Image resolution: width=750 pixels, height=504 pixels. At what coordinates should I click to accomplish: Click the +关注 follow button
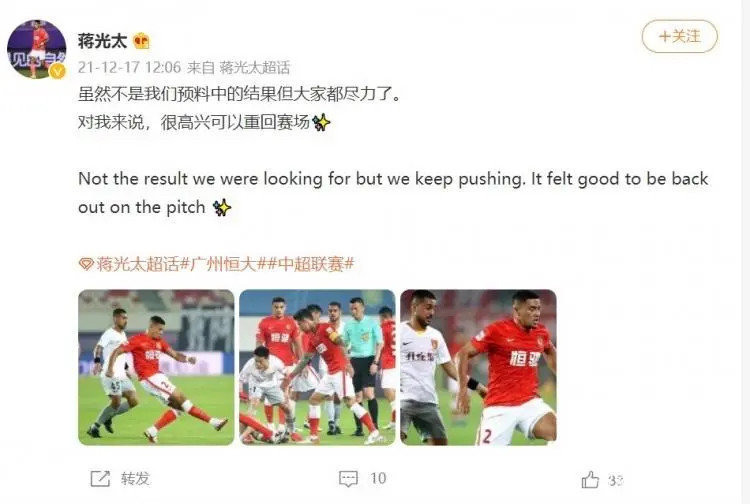(x=679, y=36)
